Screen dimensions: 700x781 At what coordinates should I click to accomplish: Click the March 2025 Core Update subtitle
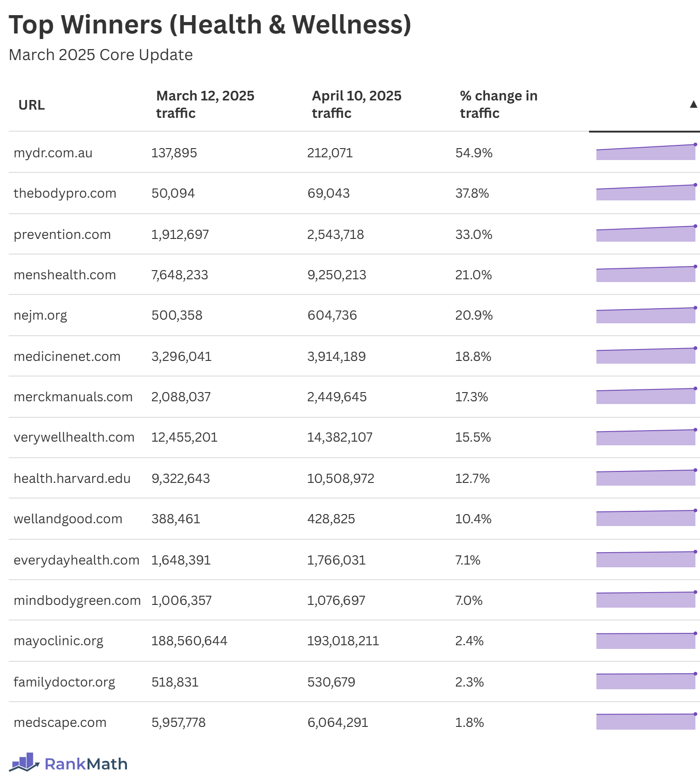(x=101, y=55)
